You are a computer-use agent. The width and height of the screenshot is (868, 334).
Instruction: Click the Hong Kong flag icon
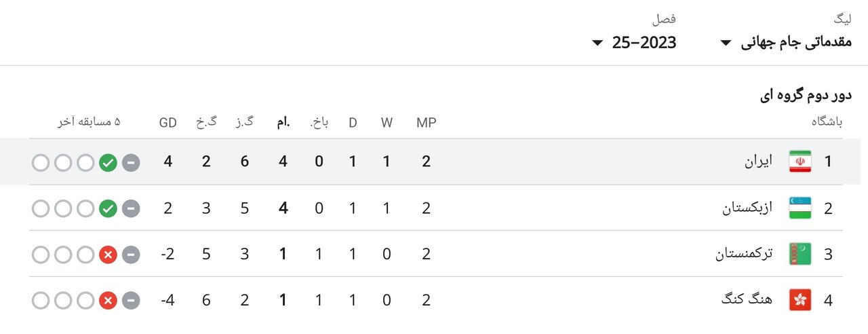click(x=800, y=300)
